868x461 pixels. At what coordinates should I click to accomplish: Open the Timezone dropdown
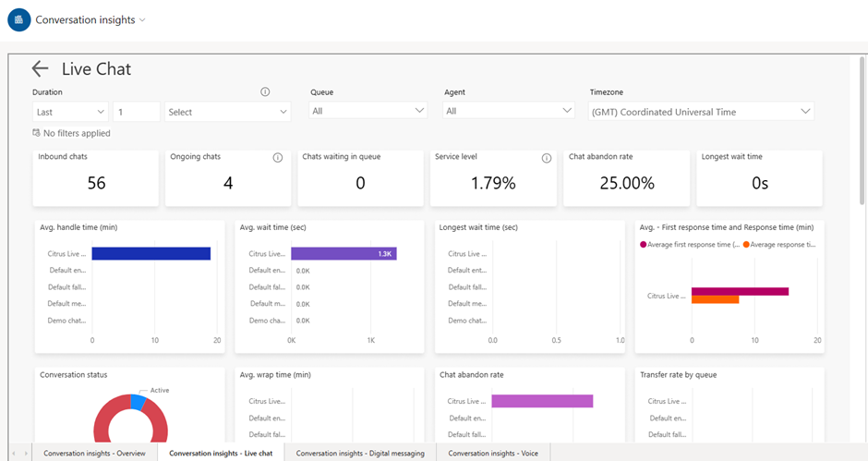[x=701, y=112]
